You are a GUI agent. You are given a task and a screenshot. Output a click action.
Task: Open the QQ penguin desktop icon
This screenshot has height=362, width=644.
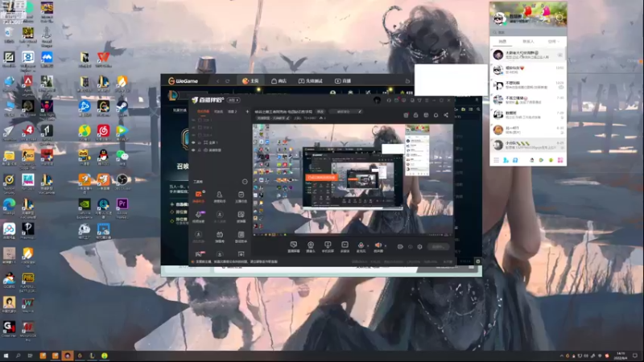[x=103, y=155]
